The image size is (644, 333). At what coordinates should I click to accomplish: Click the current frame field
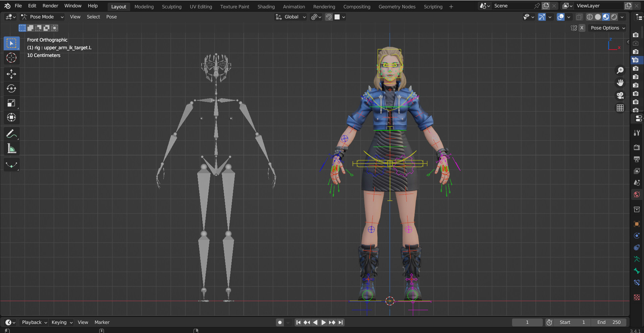tap(527, 322)
